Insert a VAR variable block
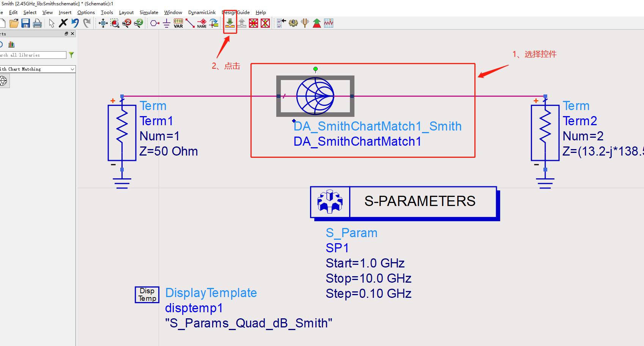Image resolution: width=644 pixels, height=346 pixels. point(178,23)
